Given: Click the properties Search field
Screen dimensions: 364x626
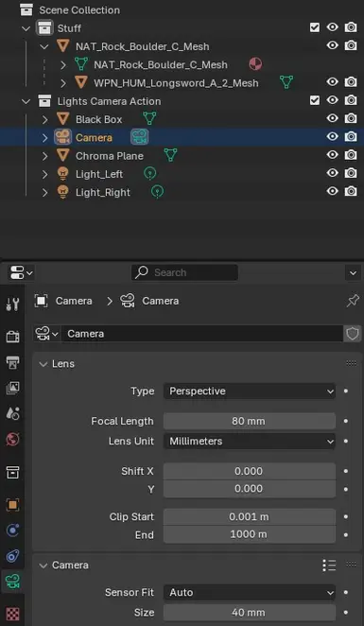Looking at the screenshot, I should (x=184, y=272).
